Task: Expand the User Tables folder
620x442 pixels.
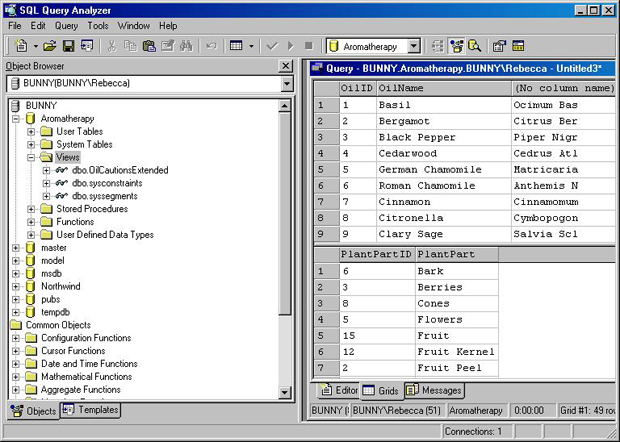Action: click(31, 131)
